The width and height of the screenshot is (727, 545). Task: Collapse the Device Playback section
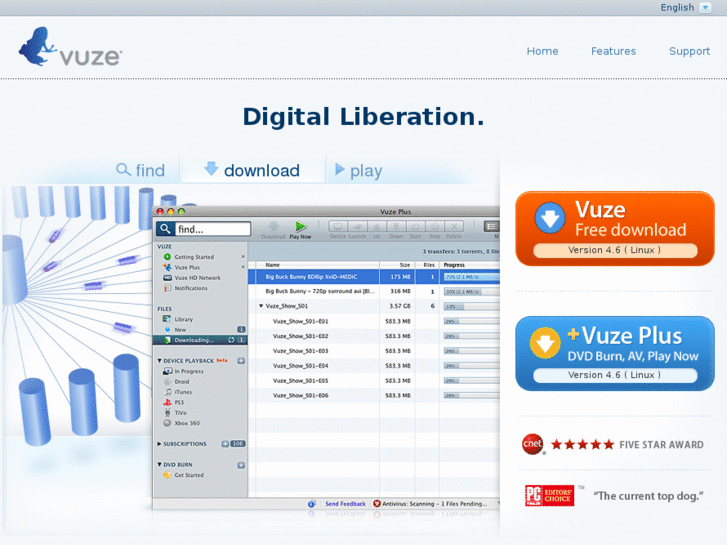(x=159, y=360)
